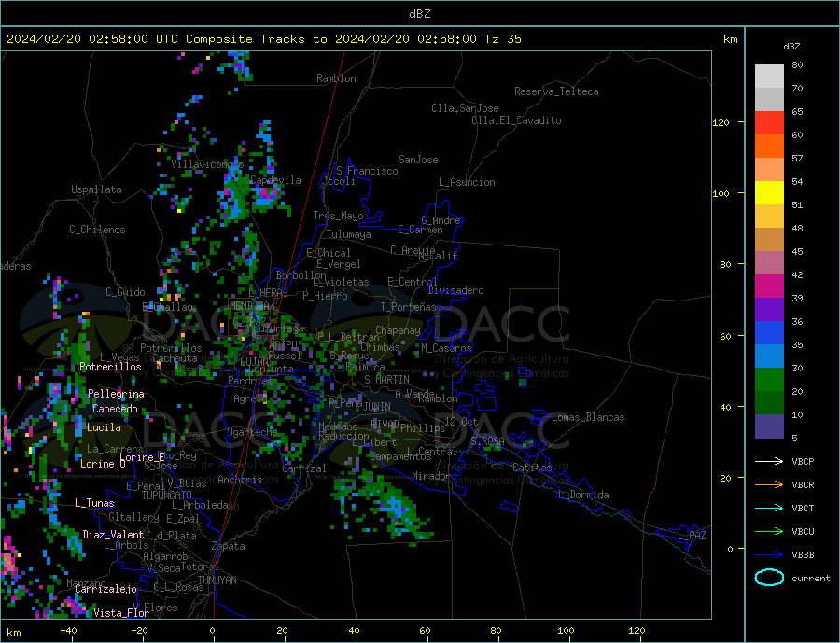This screenshot has width=840, height=643.
Task: Click the Uspallata map label
Action: pos(96,189)
